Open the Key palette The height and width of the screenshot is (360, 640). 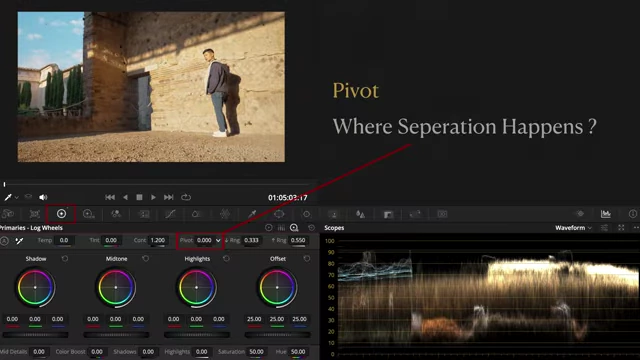pyautogui.click(x=388, y=214)
